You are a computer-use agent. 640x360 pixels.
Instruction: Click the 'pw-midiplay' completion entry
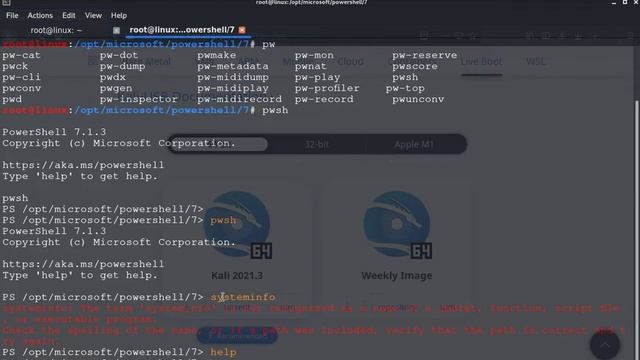click(233, 88)
